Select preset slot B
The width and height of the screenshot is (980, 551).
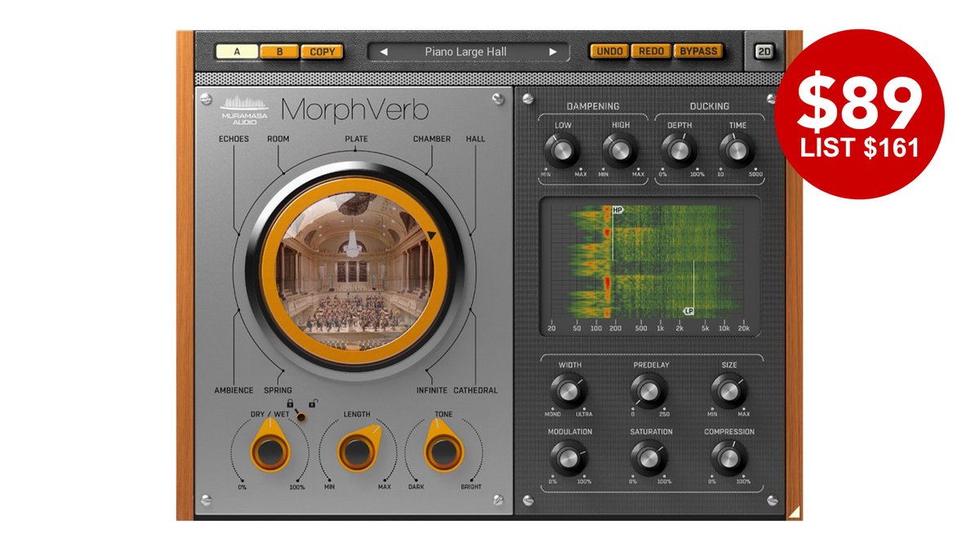(279, 51)
